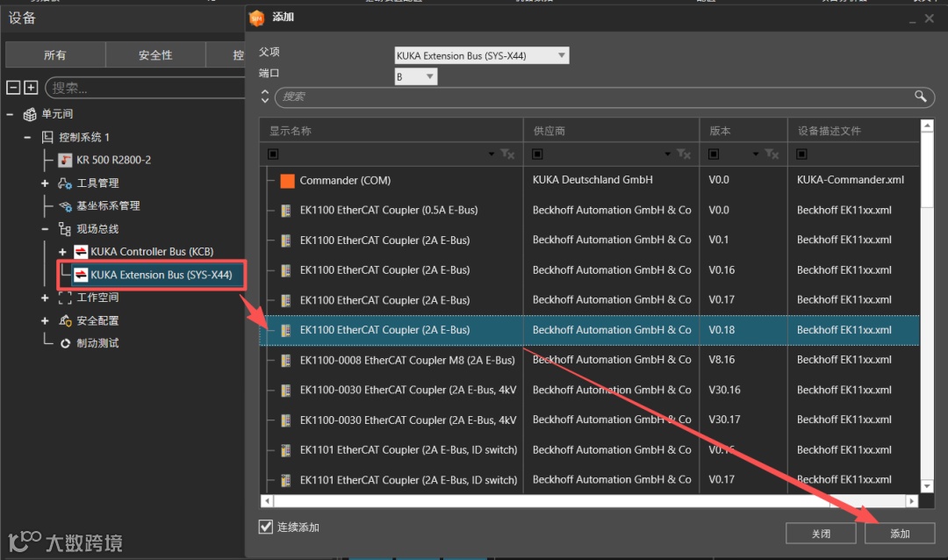
Task: Switch to the 安全性 tab
Action: coord(155,55)
